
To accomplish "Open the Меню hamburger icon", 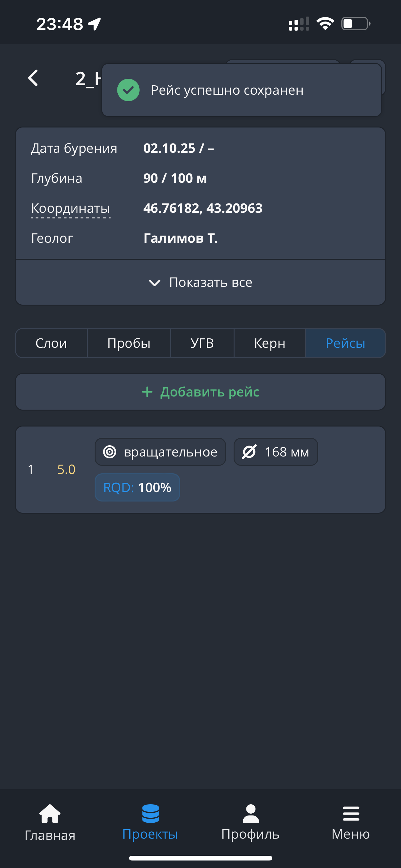I will pos(351,813).
